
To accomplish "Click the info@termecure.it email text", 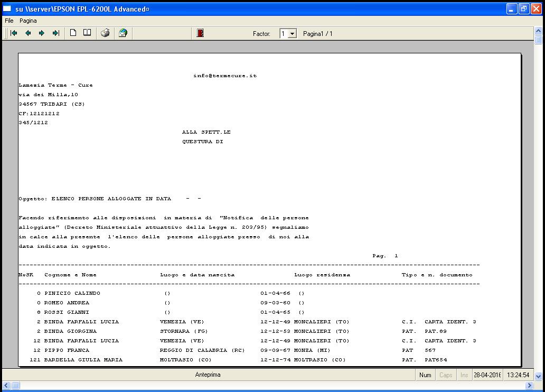I will (225, 76).
